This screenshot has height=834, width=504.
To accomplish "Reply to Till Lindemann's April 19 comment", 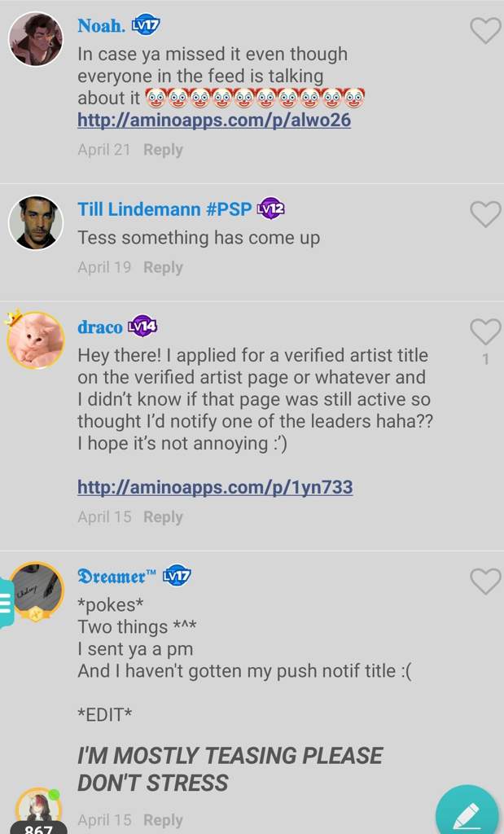I will point(163,267).
